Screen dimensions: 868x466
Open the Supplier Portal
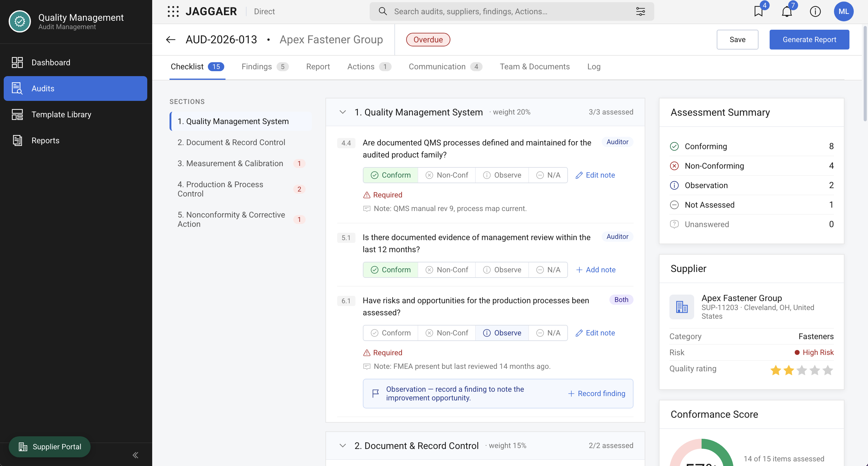coord(49,447)
